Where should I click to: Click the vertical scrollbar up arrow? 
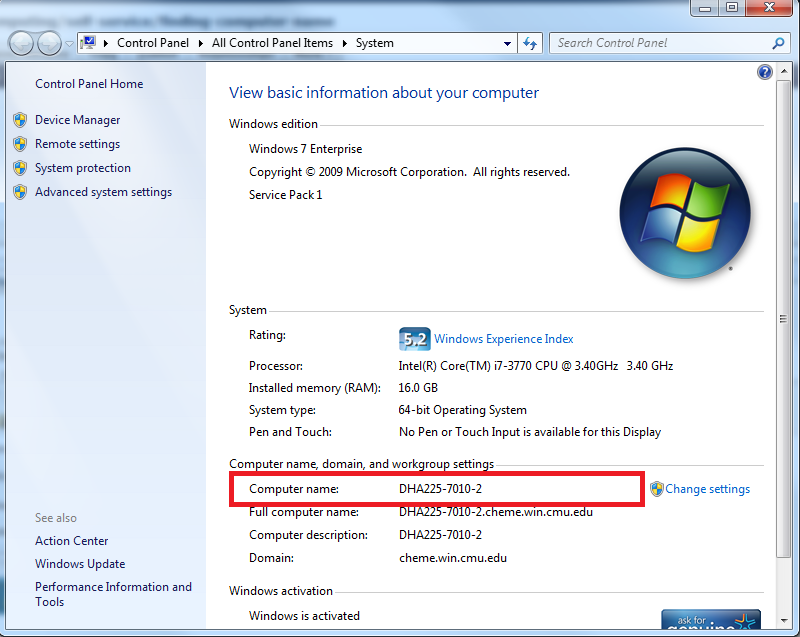coord(783,71)
